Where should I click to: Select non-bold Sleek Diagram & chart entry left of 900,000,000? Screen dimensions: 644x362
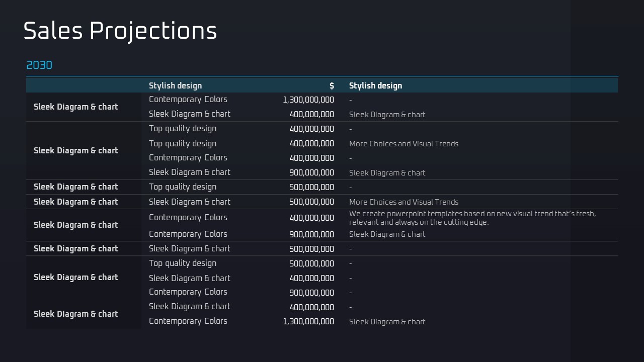coord(190,172)
